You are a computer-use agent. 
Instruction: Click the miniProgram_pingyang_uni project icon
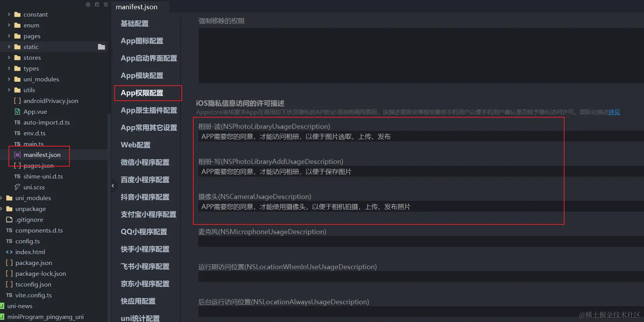click(x=2, y=317)
